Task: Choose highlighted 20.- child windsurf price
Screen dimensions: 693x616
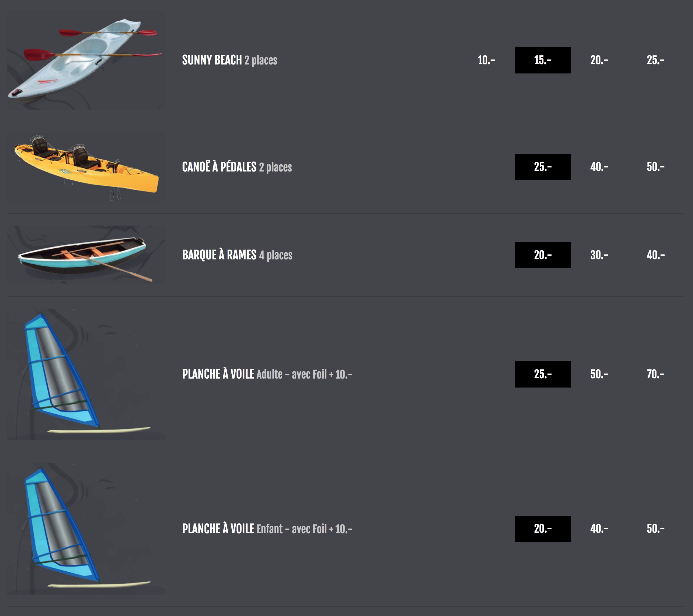Action: 543,529
